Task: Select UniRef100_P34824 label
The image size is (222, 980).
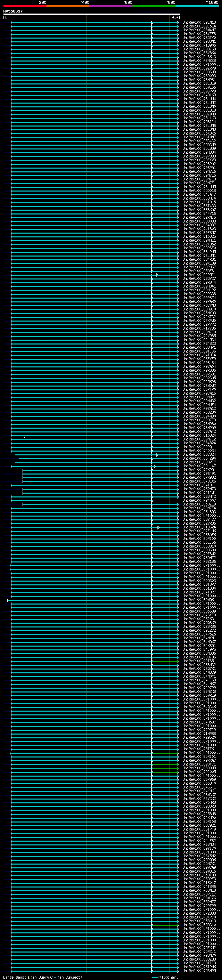Action: coord(199,443)
